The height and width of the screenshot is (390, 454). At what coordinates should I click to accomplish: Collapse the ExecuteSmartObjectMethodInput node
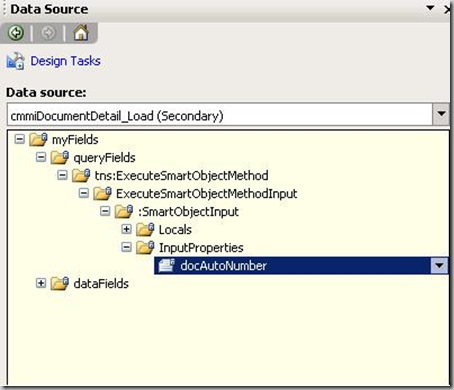point(83,193)
